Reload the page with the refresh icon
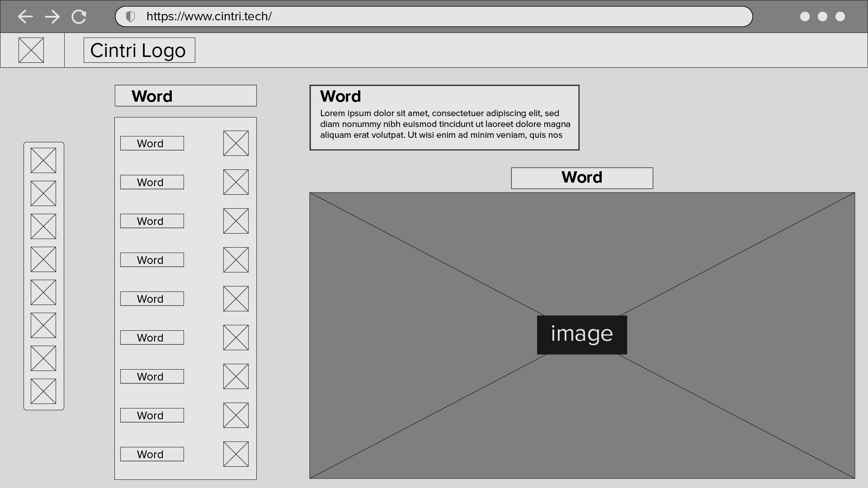868x488 pixels. click(79, 17)
